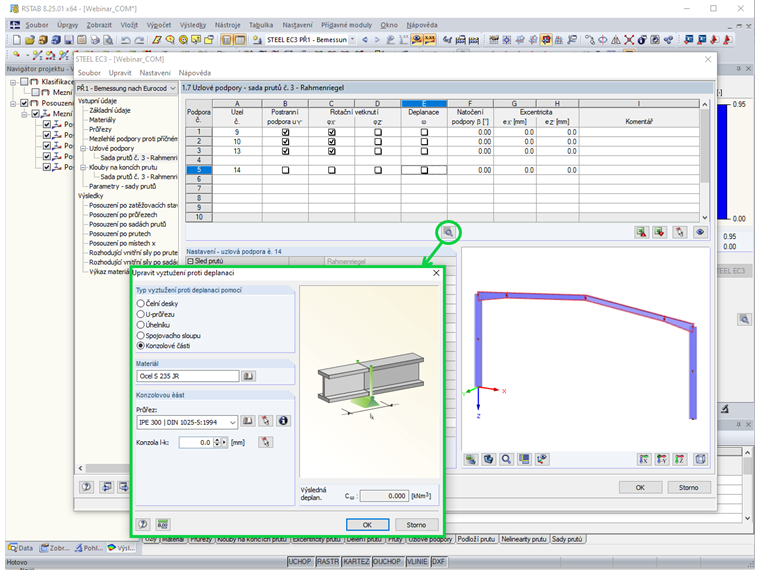Open Soubor menu in main RSTAB window
The width and height of the screenshot is (760, 570).
[x=37, y=25]
